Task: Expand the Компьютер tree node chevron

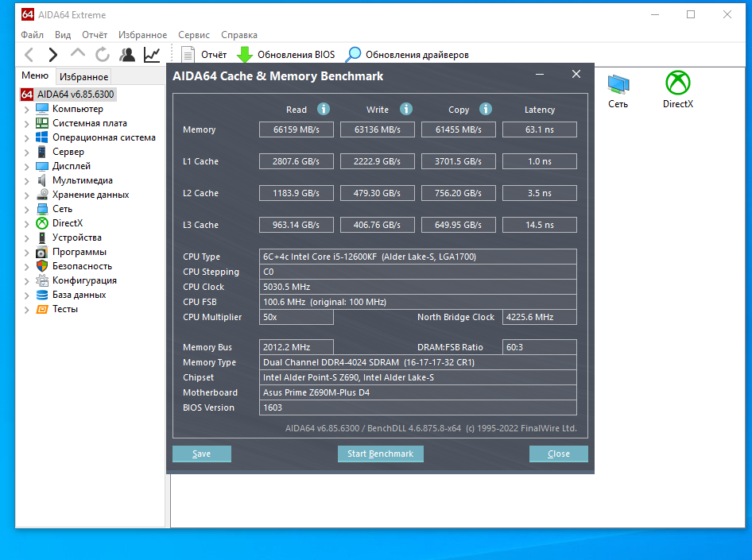Action: tap(27, 110)
